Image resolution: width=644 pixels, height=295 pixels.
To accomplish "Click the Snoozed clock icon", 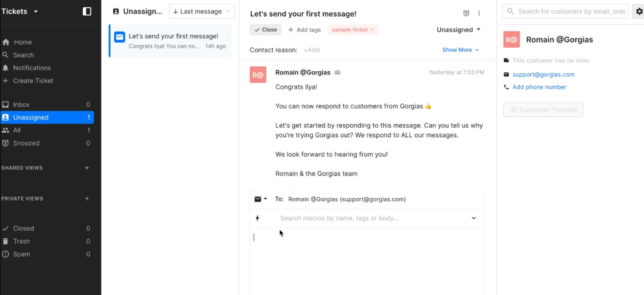I will tap(6, 143).
